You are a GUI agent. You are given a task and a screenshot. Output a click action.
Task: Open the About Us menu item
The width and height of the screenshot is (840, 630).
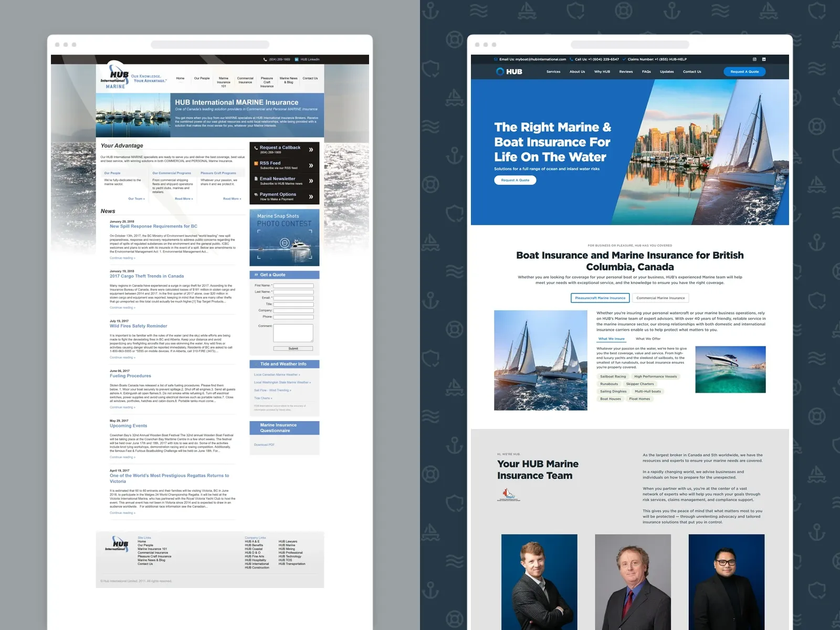(577, 71)
